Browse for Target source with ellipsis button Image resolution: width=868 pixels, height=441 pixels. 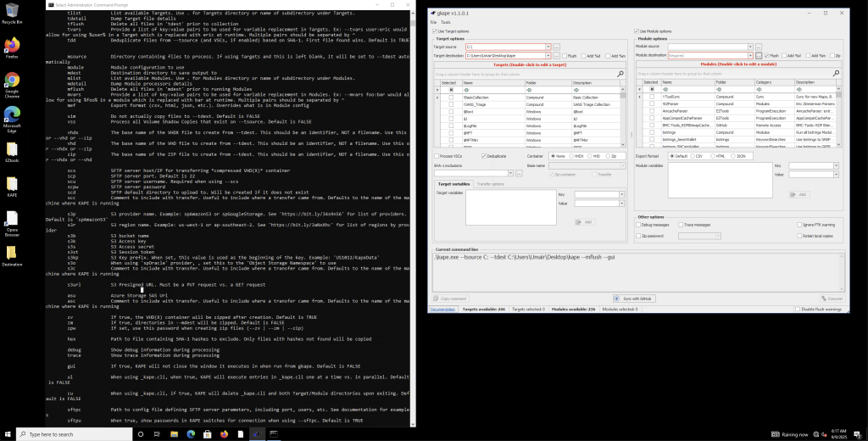pos(556,47)
